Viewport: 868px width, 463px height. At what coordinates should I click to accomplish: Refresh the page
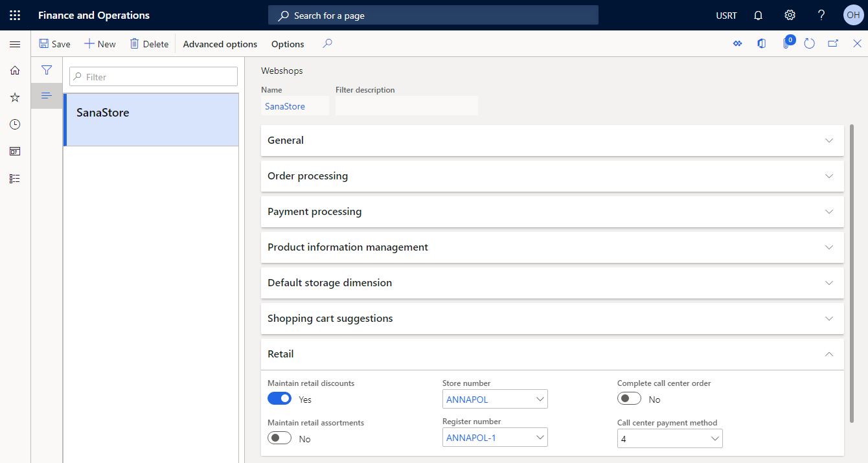click(809, 44)
